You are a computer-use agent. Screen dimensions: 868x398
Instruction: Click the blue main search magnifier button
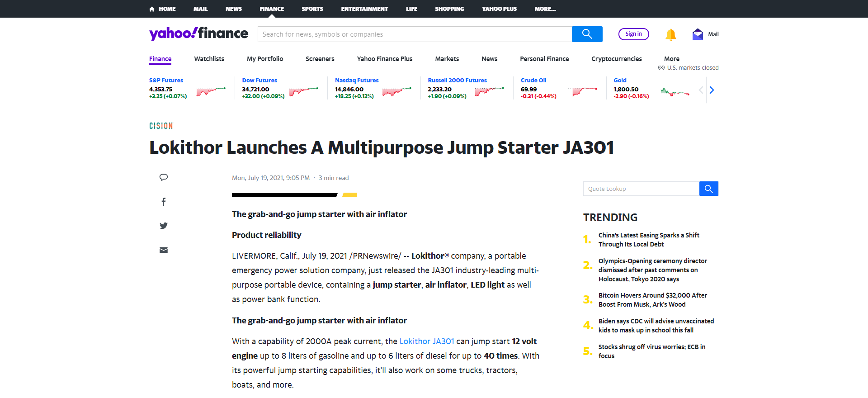[587, 34]
